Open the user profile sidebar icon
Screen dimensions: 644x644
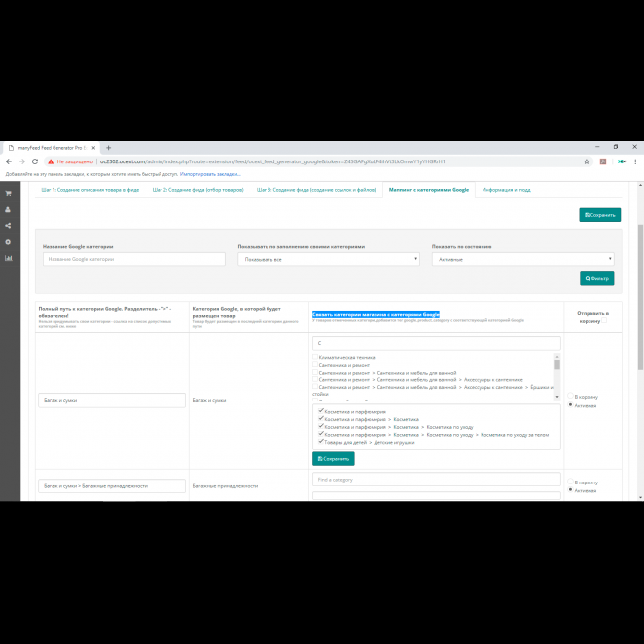click(9, 209)
